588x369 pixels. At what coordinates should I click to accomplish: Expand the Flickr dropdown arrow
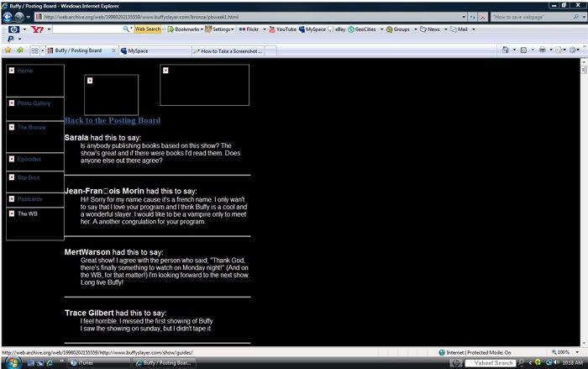265,29
